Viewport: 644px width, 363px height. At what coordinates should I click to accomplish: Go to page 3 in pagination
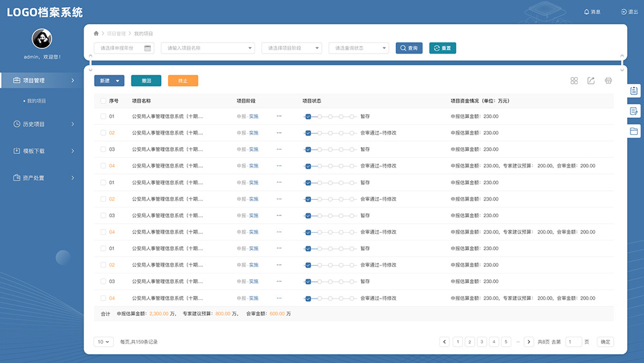[x=482, y=342]
